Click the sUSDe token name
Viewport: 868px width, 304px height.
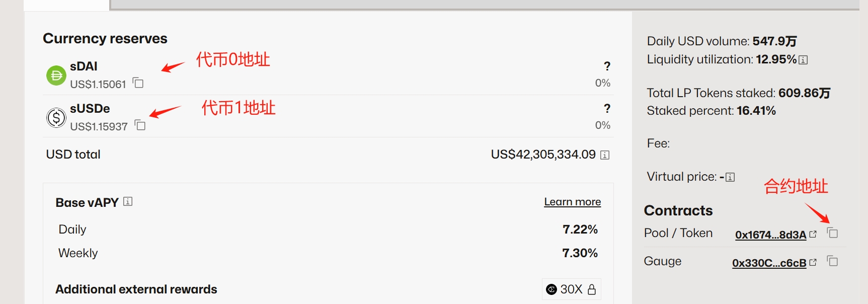coord(90,109)
